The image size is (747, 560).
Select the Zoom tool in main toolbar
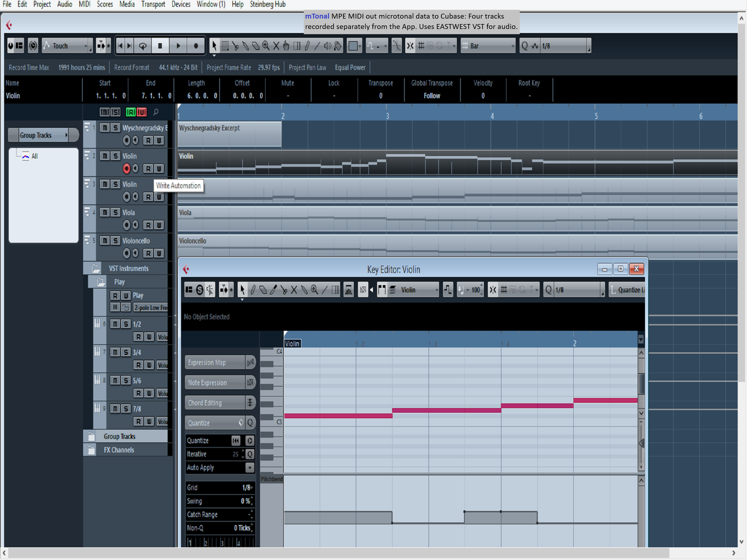266,46
